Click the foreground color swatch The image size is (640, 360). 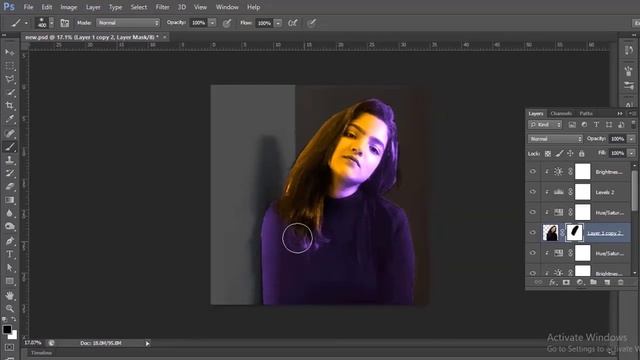7,329
